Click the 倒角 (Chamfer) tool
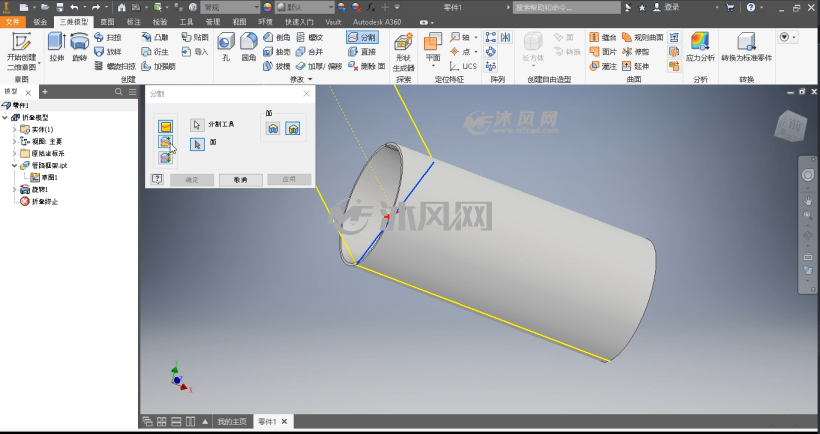Screen dimensions: 820x434 pyautogui.click(x=277, y=37)
